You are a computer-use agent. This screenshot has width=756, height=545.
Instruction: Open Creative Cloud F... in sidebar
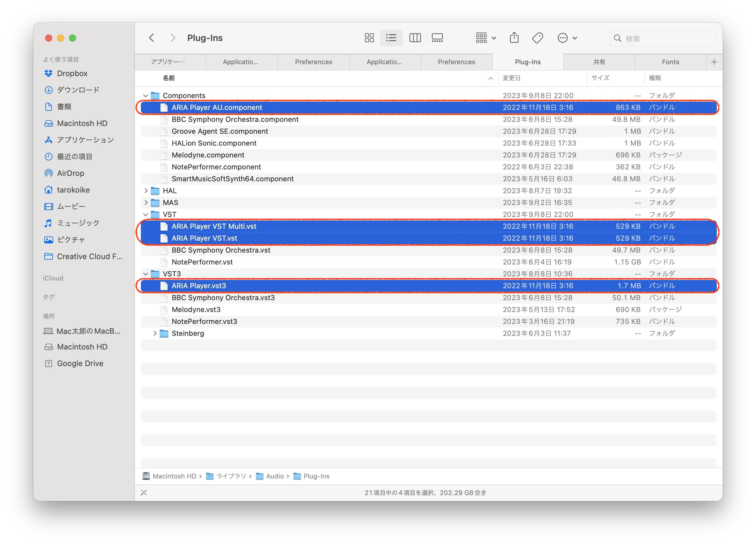(83, 257)
